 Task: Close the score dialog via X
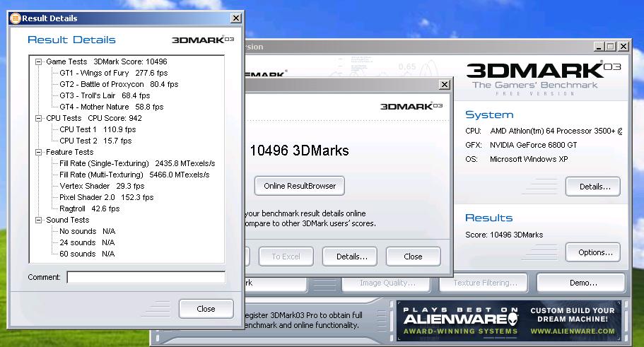tap(445, 85)
